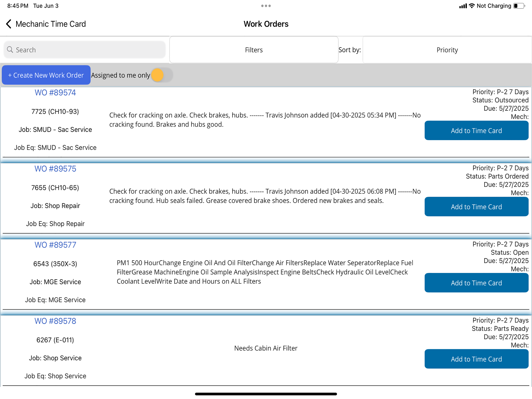Select the Brakes and hubs good description
The width and height of the screenshot is (532, 399).
pyautogui.click(x=265, y=120)
